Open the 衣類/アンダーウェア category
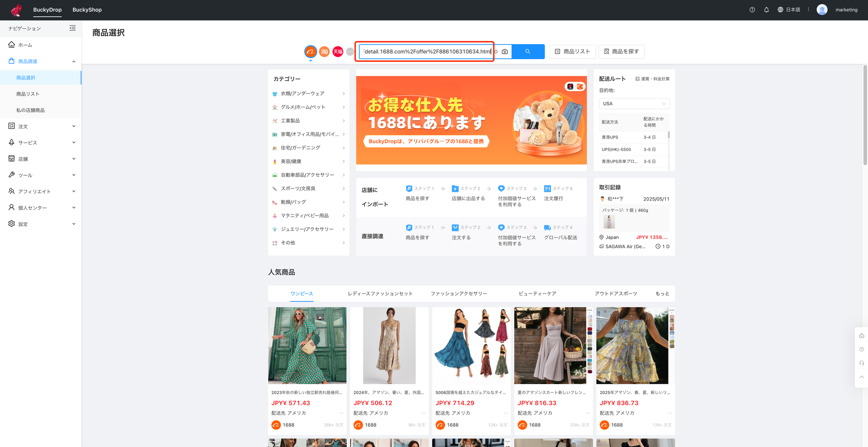 point(309,94)
